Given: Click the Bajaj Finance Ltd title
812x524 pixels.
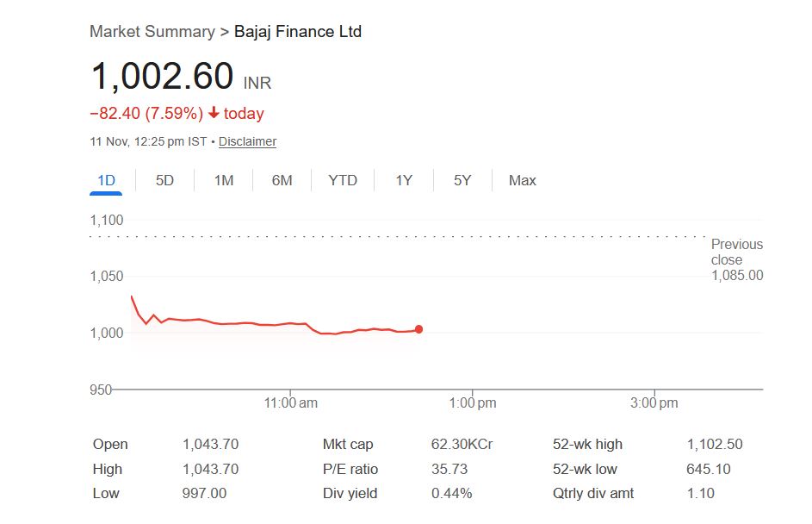Looking at the screenshot, I should coord(298,32).
